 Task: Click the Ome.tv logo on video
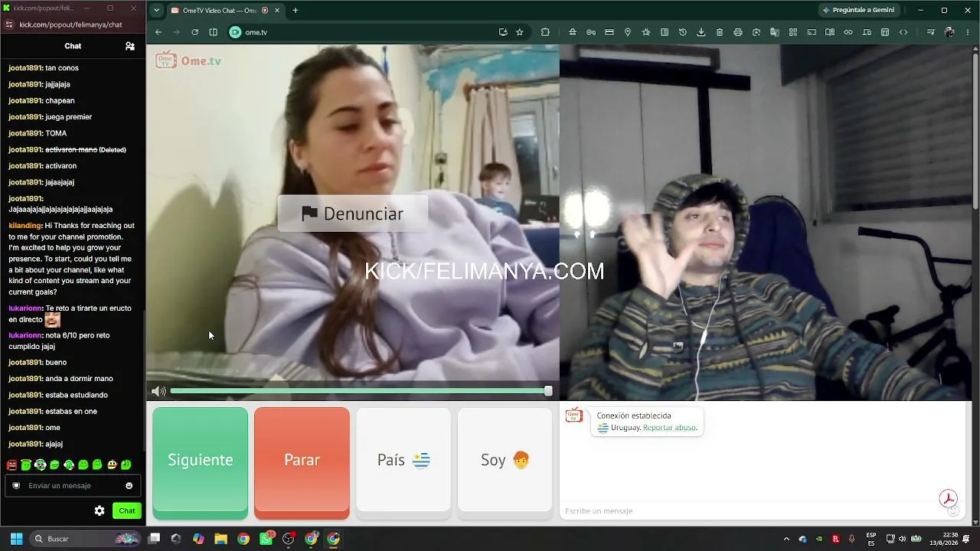click(x=188, y=60)
